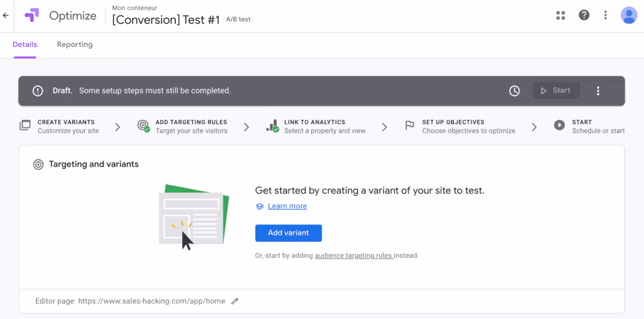Click the Optimize logo icon
Viewport: 644px width, 319px height.
click(x=32, y=15)
